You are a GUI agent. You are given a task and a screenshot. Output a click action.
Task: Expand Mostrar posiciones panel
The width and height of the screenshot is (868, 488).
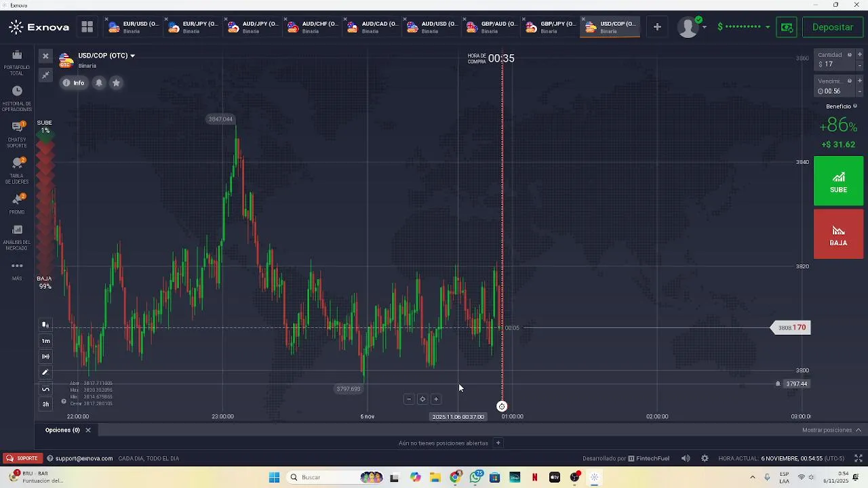tap(831, 430)
